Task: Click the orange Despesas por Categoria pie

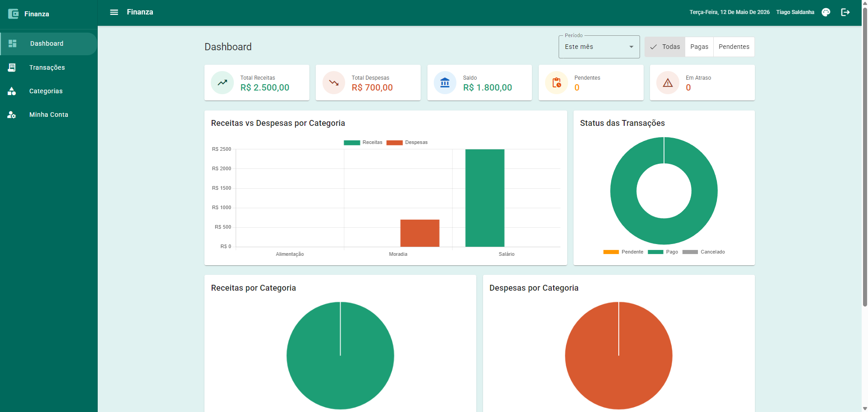Action: [619, 356]
